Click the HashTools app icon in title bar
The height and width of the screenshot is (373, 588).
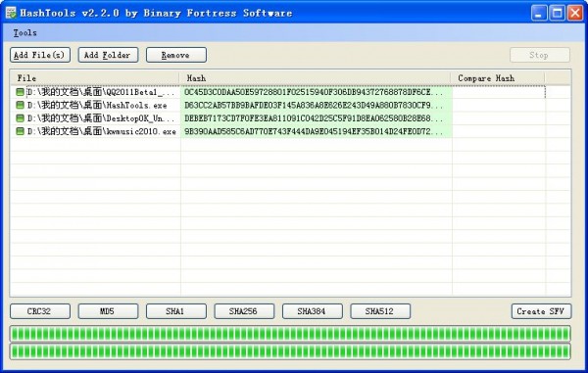coord(11,13)
